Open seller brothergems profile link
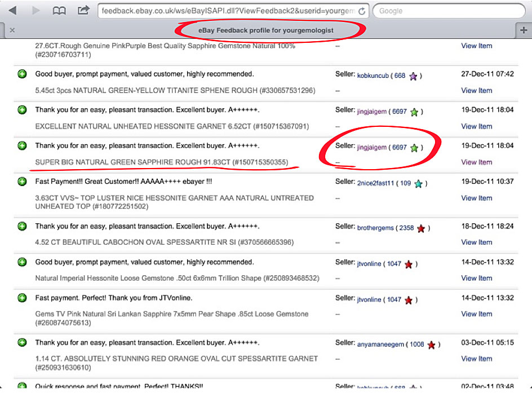The width and height of the screenshot is (532, 393). click(x=375, y=228)
